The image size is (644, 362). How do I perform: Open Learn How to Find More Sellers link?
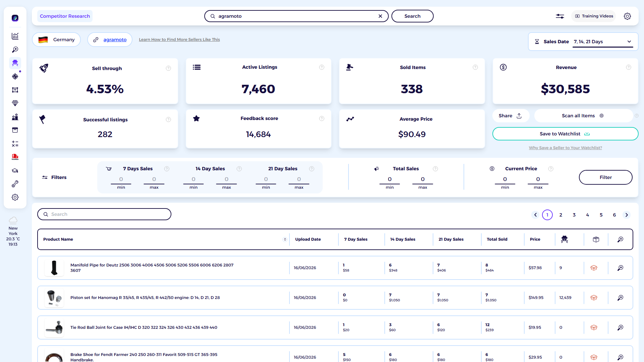click(x=179, y=40)
